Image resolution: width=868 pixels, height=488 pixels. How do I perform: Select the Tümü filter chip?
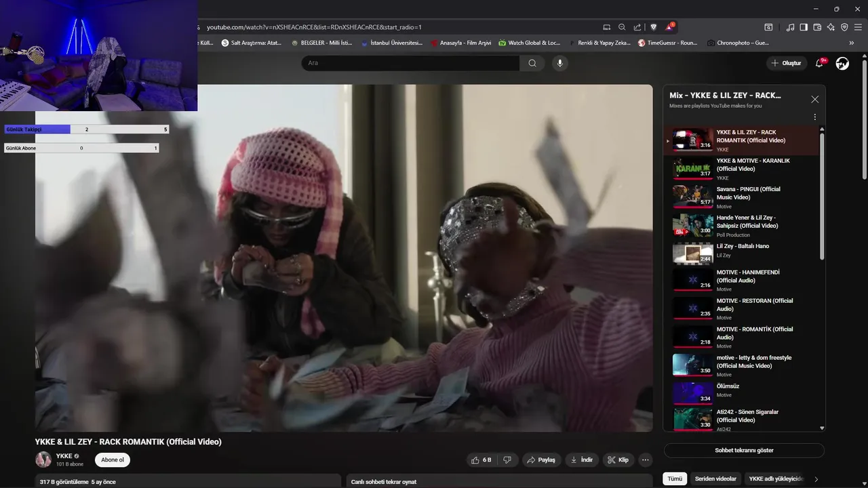pos(675,479)
